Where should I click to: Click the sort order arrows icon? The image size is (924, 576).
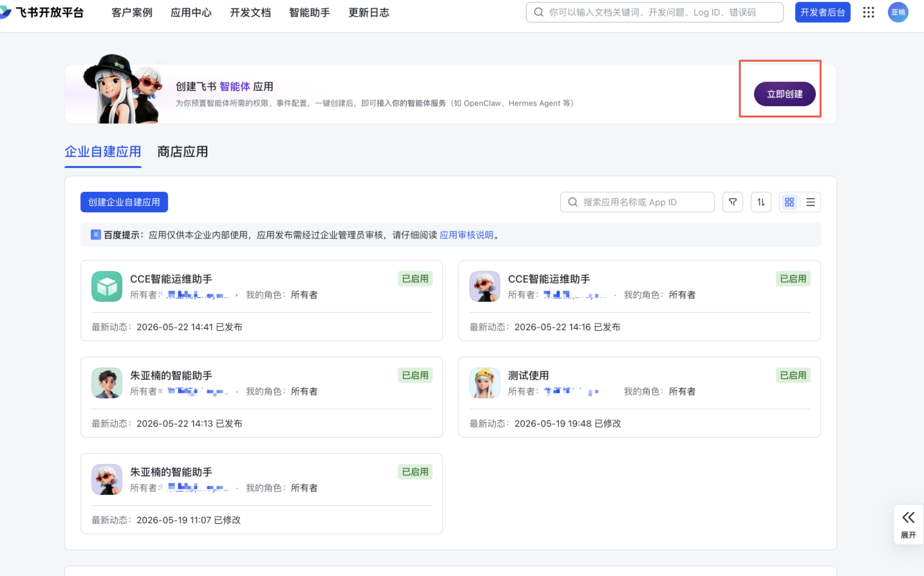point(760,202)
